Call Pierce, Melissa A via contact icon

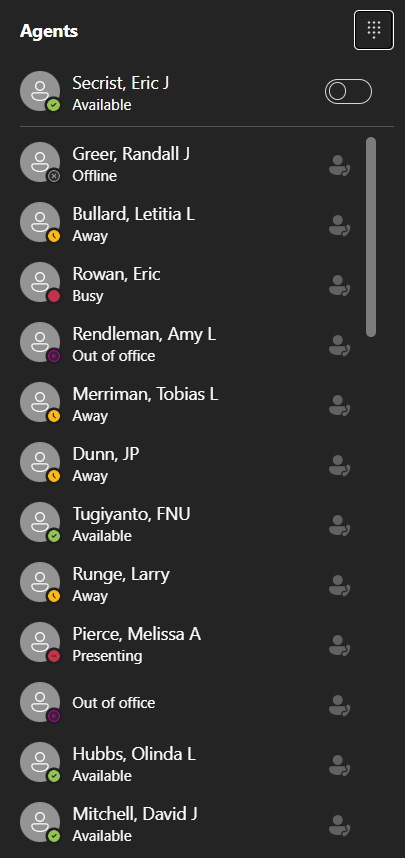(339, 645)
